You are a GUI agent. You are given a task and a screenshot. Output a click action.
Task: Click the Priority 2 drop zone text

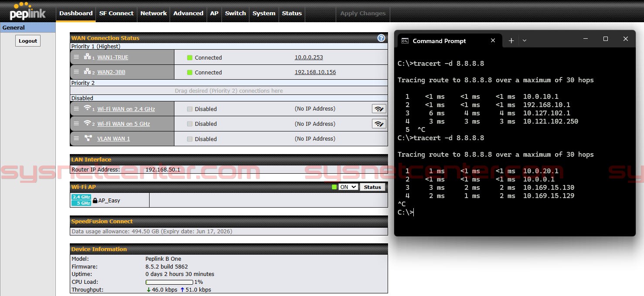(x=229, y=91)
